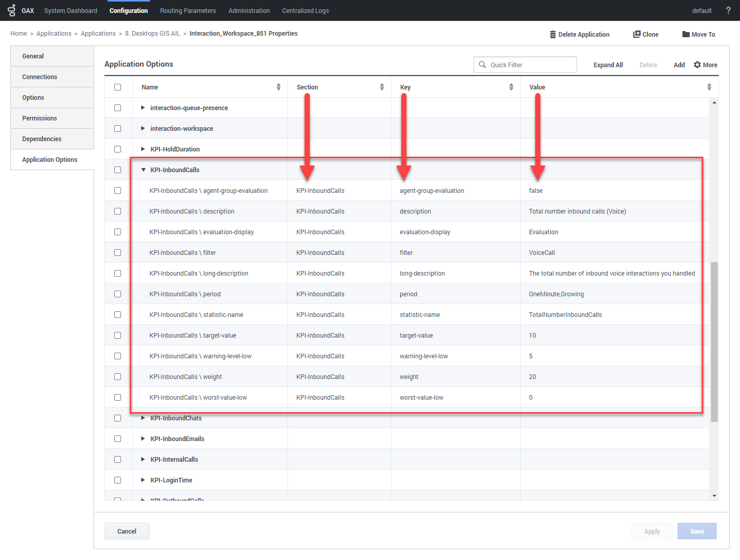Click the options table vertical scrollbar thumb
Viewport: 740px width, 560px height.
tap(714, 341)
